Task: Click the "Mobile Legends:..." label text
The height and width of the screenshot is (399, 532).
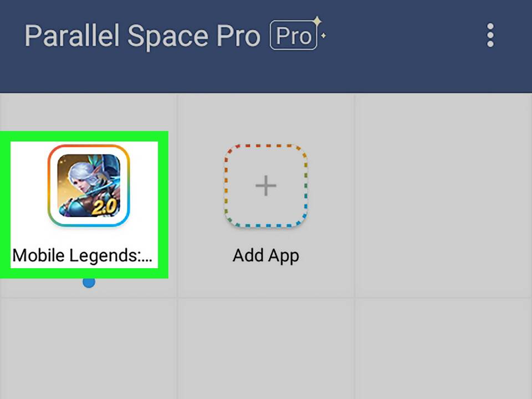Action: 83,256
